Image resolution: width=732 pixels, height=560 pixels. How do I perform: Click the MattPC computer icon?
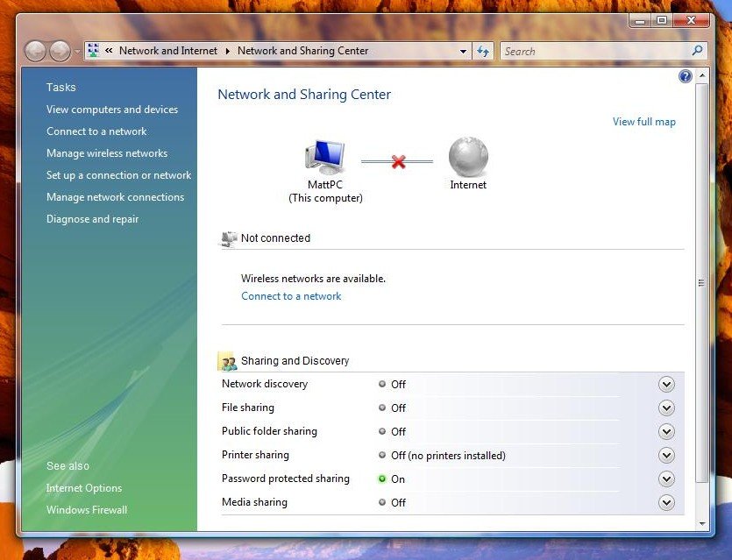coord(325,157)
